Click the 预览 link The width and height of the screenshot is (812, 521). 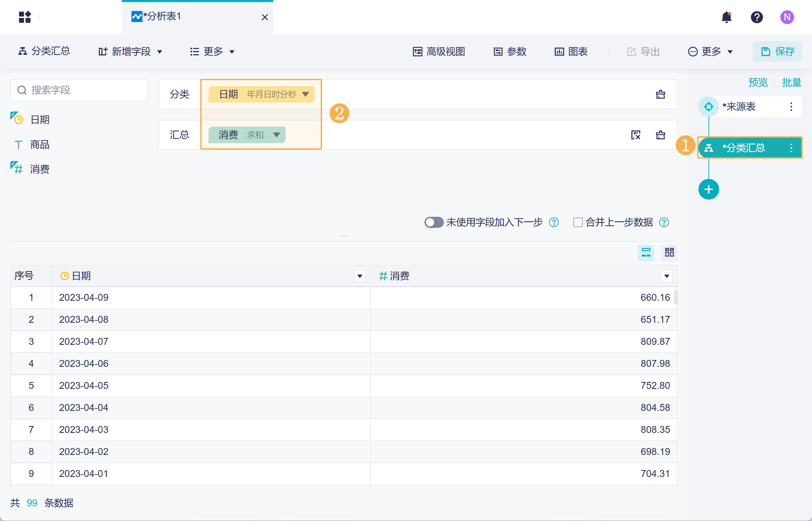pyautogui.click(x=758, y=83)
